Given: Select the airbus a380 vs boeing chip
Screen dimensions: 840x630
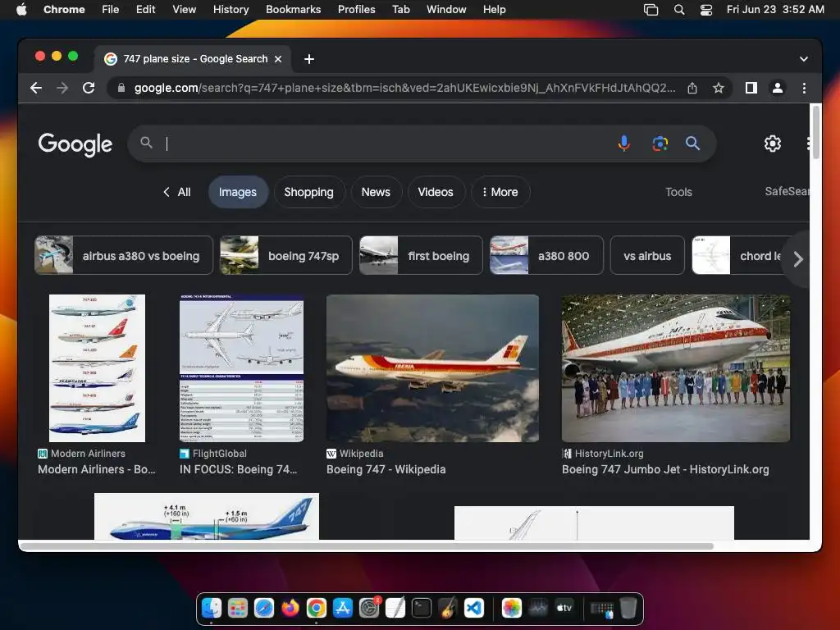Looking at the screenshot, I should click(x=124, y=256).
